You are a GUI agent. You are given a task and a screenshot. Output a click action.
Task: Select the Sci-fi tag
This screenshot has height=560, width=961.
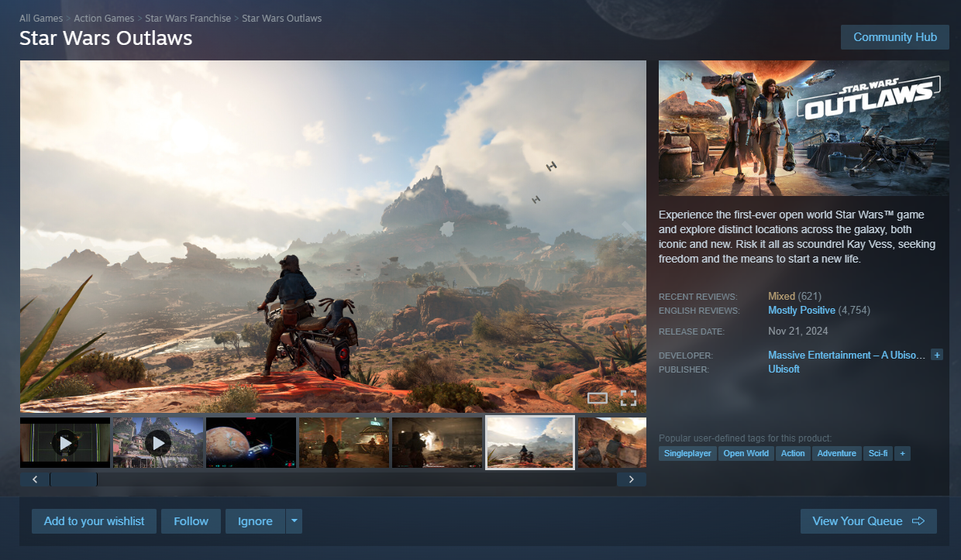pos(878,453)
